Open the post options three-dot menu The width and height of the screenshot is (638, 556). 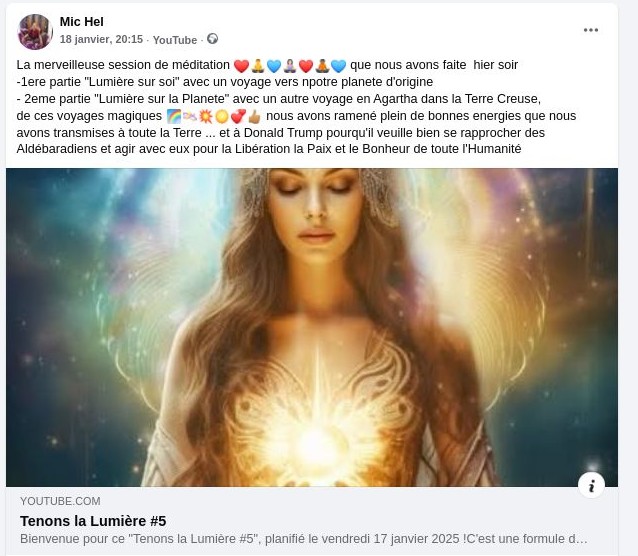click(x=590, y=30)
